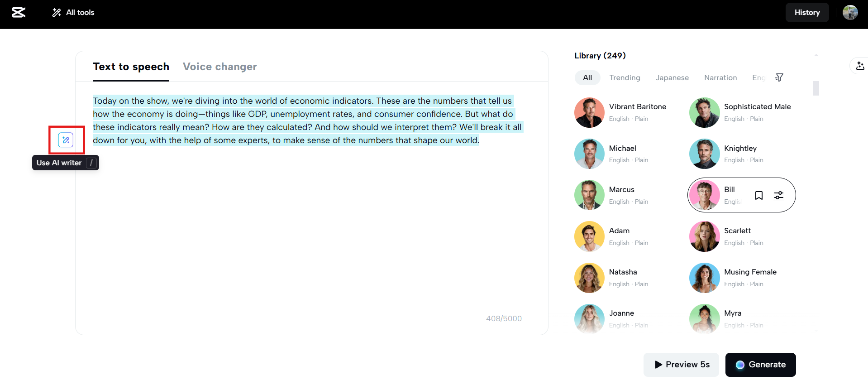Select the Text to speech tab
Image resolution: width=868 pixels, height=385 pixels.
point(131,67)
